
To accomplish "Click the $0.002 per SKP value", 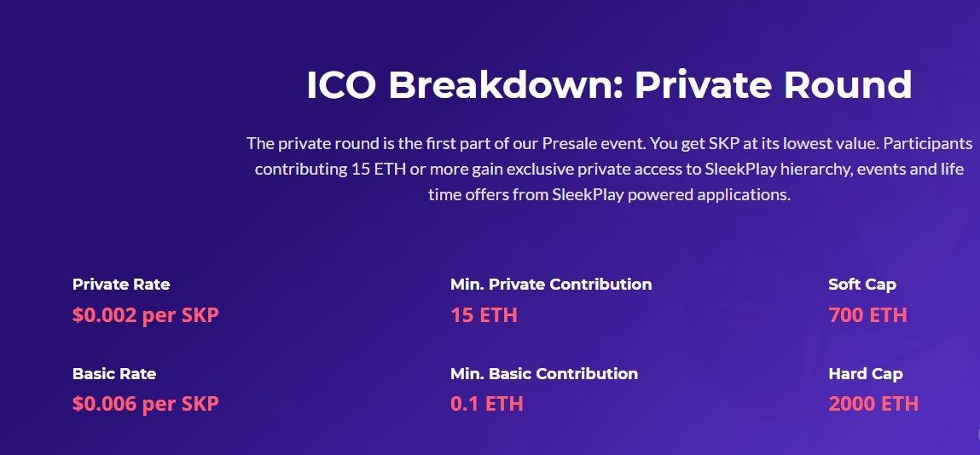I will (146, 315).
